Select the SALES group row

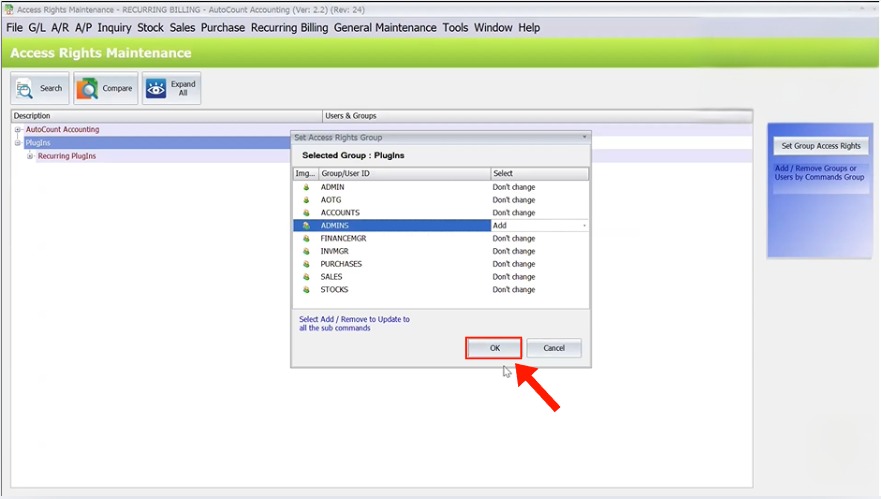[x=441, y=277]
